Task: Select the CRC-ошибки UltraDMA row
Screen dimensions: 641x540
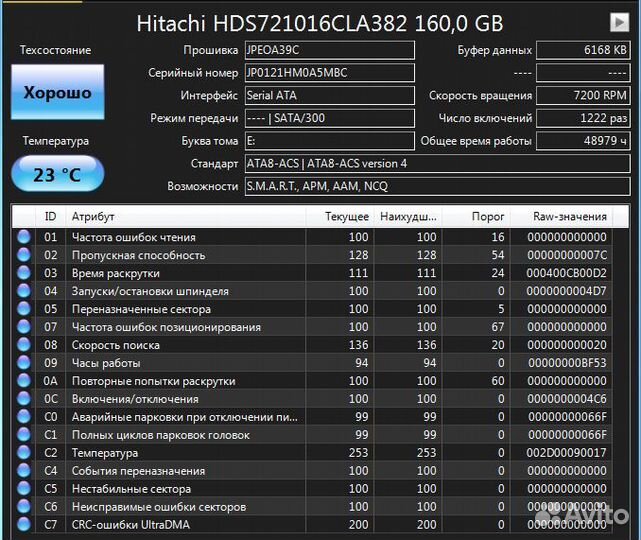Action: pyautogui.click(x=312, y=525)
